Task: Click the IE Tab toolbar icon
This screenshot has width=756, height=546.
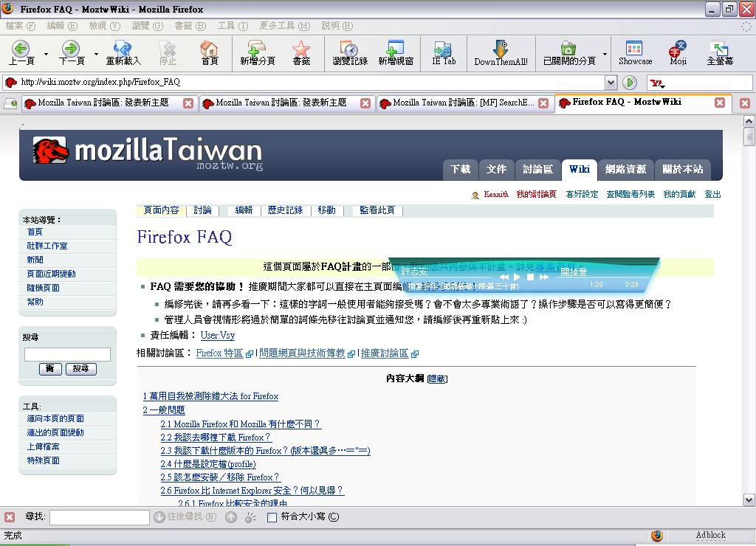Action: click(x=443, y=49)
